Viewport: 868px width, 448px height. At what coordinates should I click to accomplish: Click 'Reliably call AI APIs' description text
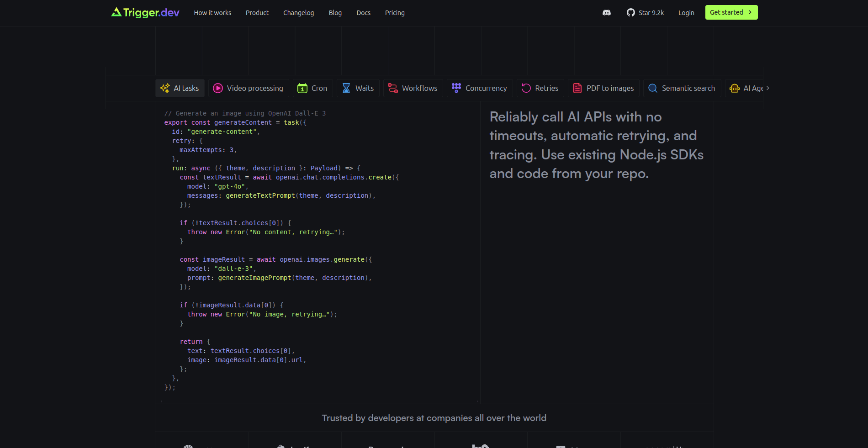pos(597,145)
